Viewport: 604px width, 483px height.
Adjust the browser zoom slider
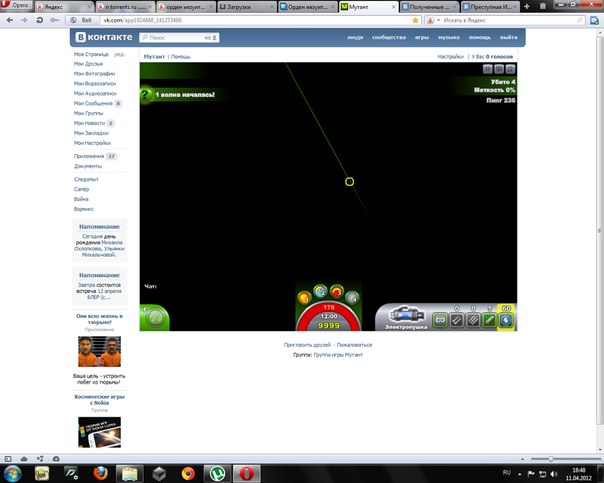(550, 457)
